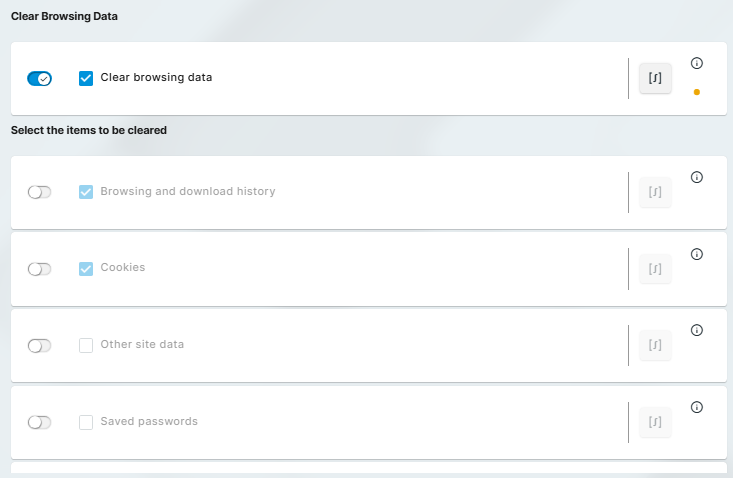Screen dimensions: 733x478
Task: Enable the Saved passwords toggle switch
Action: [39, 422]
